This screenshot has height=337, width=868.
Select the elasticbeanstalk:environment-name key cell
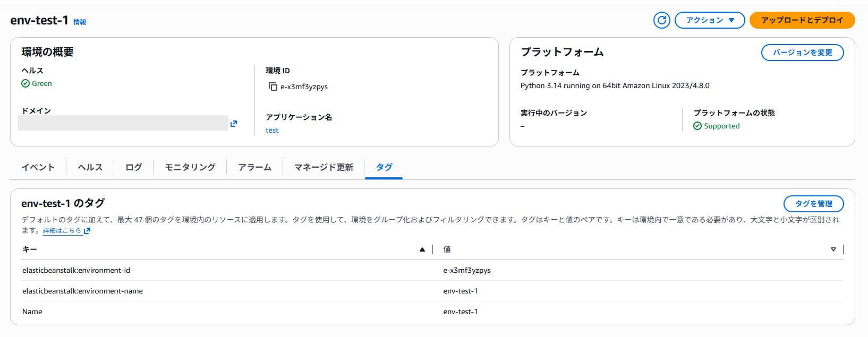click(x=82, y=291)
